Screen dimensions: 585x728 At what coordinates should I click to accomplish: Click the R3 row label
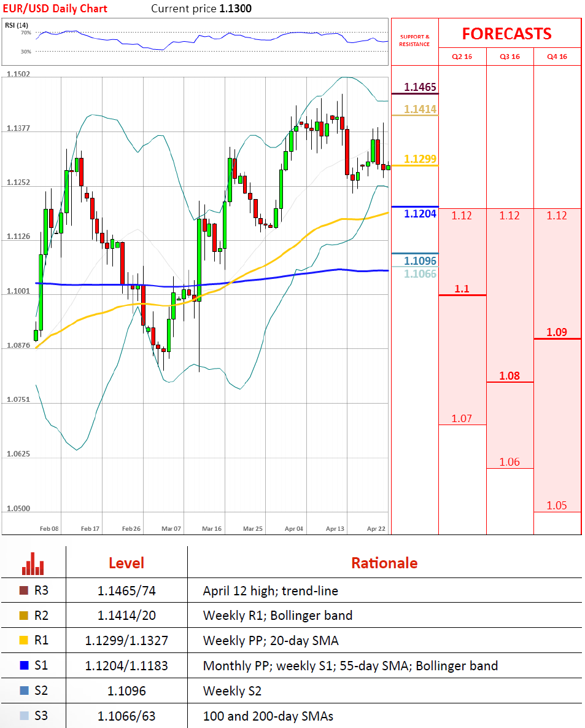click(41, 590)
